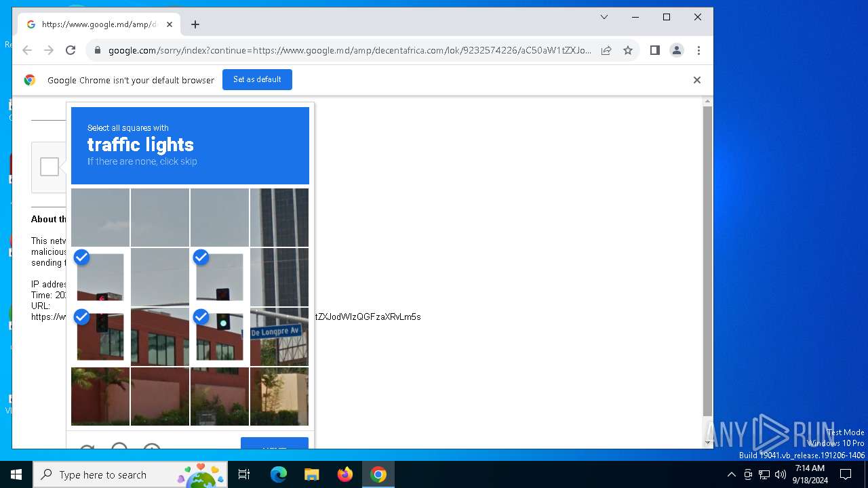This screenshot has height=488, width=868.
Task: Open File Explorer from taskbar
Action: tap(311, 474)
